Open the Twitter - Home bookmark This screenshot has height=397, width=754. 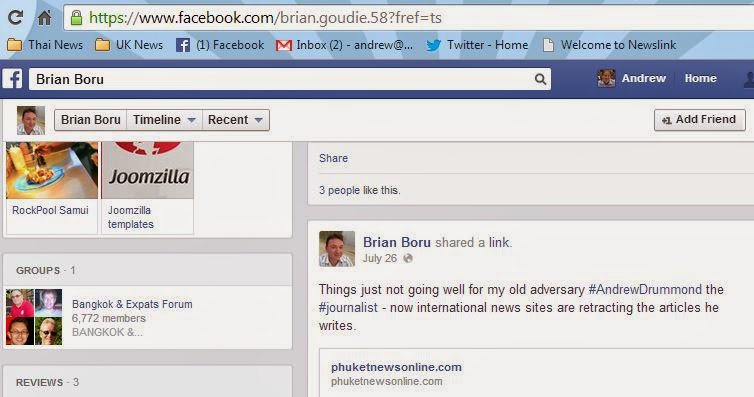point(477,45)
